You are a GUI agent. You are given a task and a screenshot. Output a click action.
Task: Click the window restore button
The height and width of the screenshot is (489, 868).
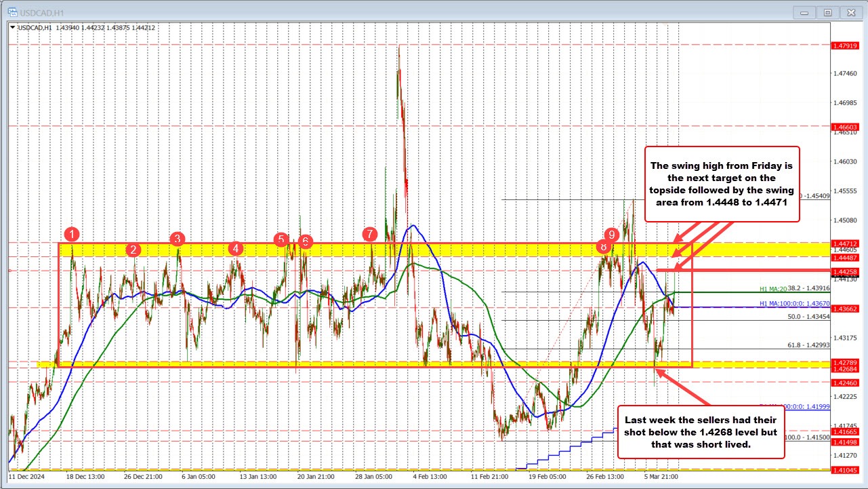coord(827,12)
